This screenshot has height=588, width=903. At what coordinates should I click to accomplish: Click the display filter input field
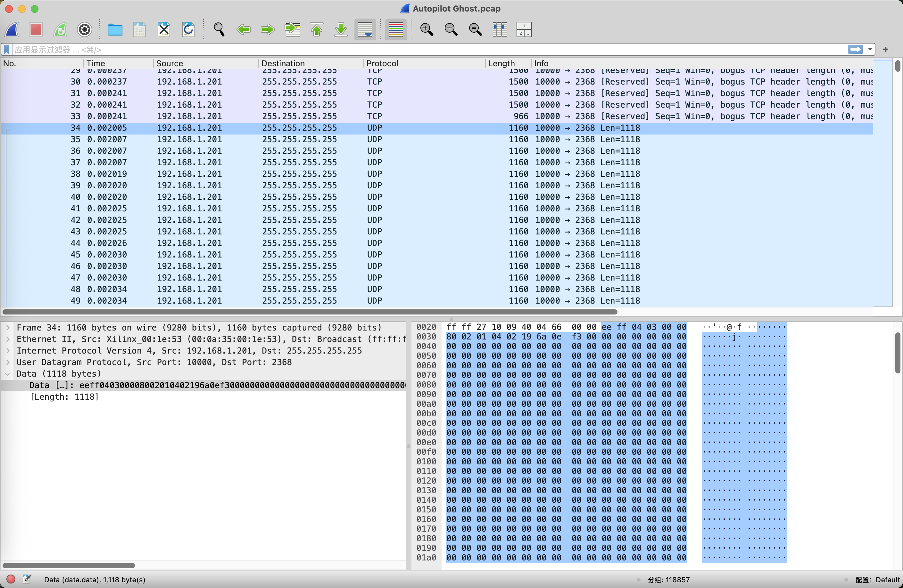(x=429, y=49)
